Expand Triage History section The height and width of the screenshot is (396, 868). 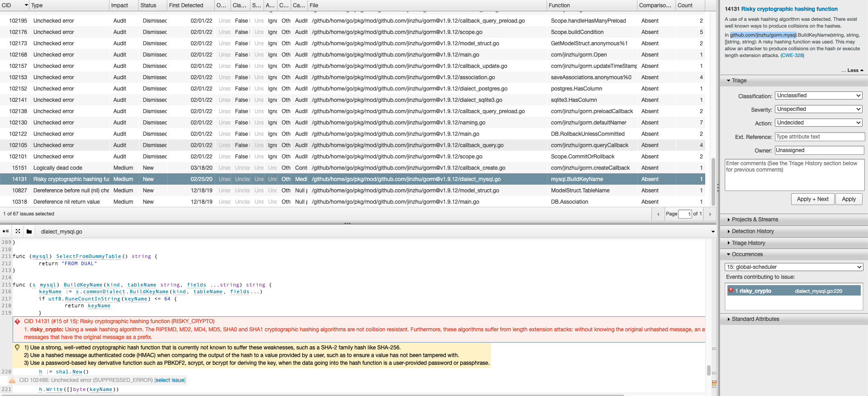[x=748, y=243]
